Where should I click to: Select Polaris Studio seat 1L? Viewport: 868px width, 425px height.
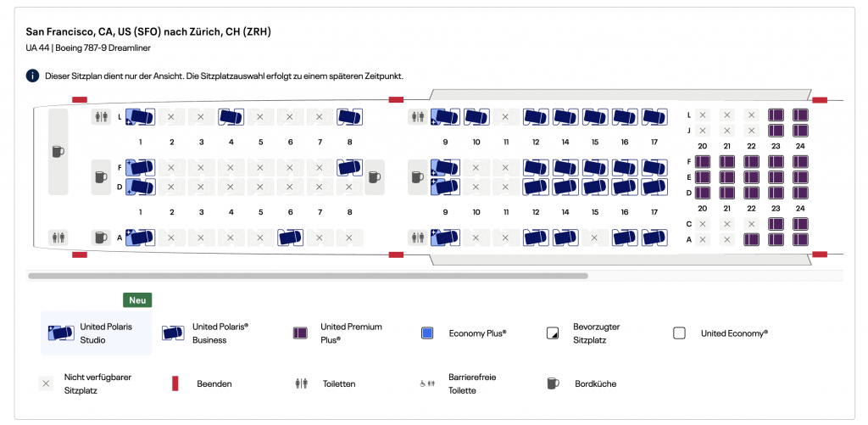pyautogui.click(x=141, y=117)
